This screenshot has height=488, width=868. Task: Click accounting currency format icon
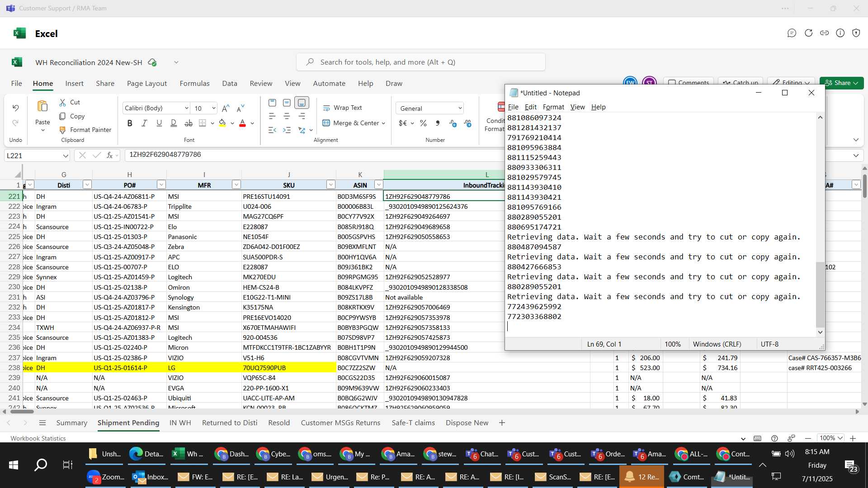tap(403, 123)
